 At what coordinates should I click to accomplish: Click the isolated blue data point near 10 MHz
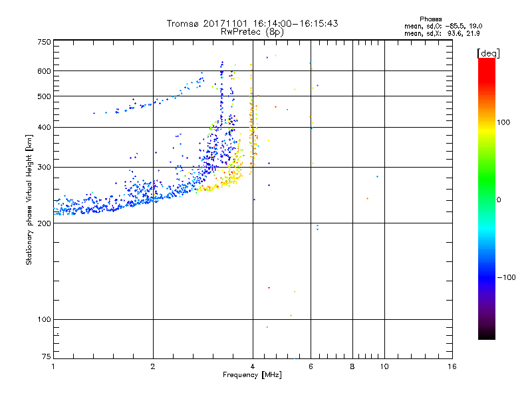coord(377,177)
